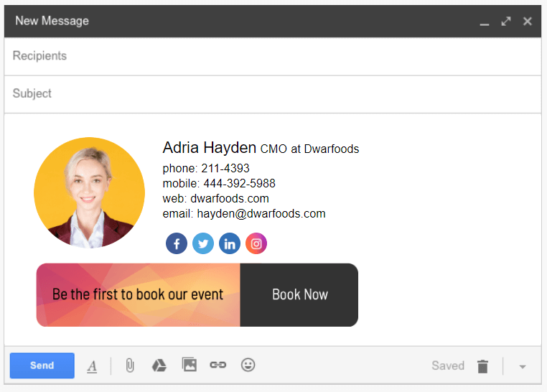The image size is (547, 392).
Task: Focus the Subject field
Action: click(x=273, y=94)
